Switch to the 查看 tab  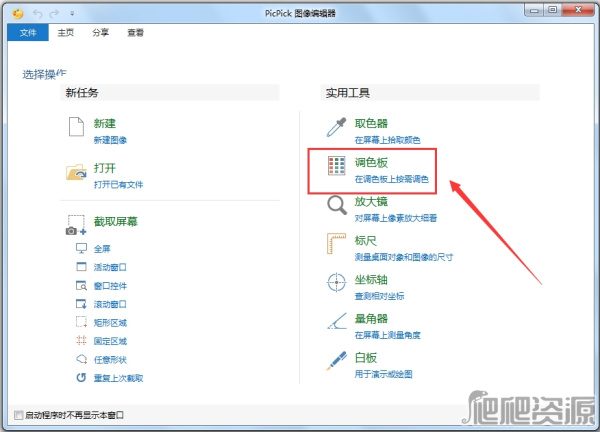[135, 33]
